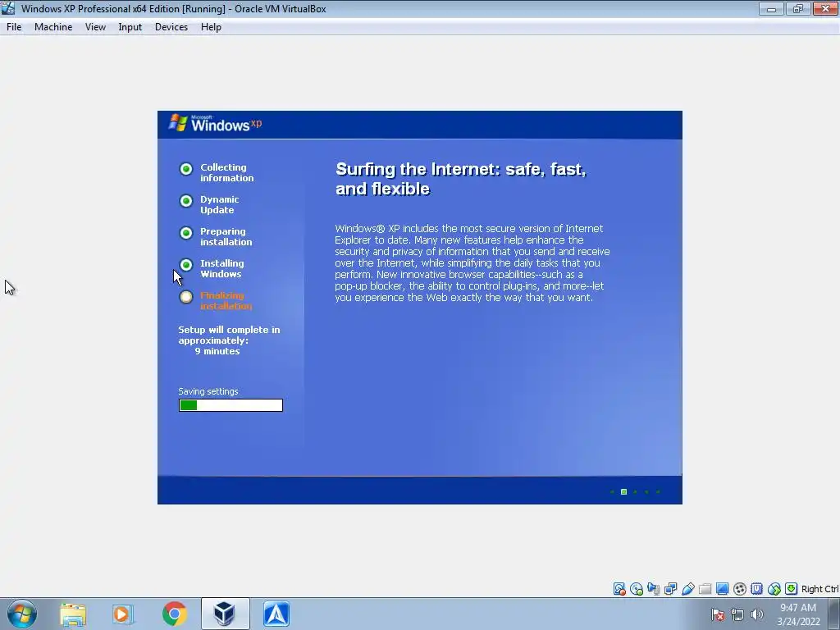
Task: Click the Saving settings progress bar
Action: 231,405
